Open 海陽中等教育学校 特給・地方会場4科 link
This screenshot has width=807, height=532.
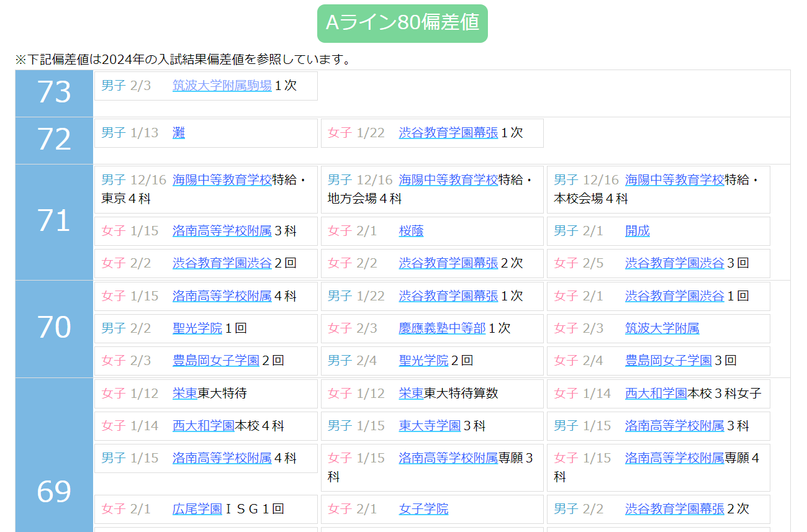(448, 180)
